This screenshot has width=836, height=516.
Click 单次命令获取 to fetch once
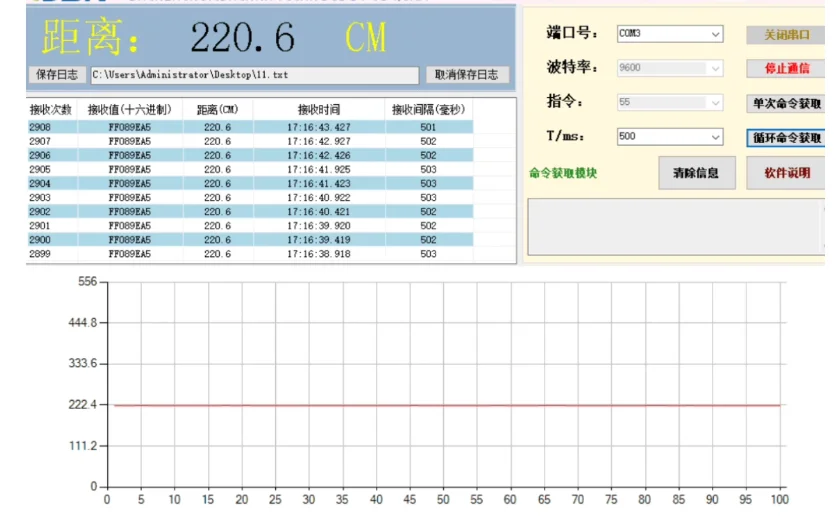[786, 103]
